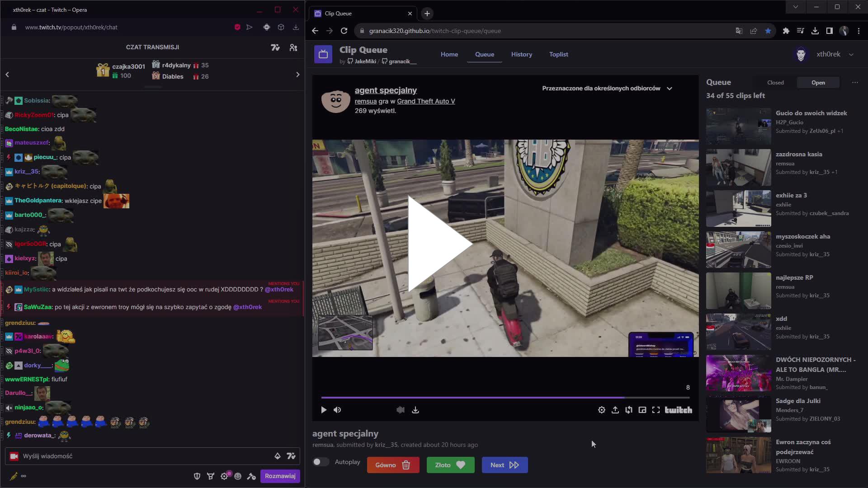The height and width of the screenshot is (488, 868).
Task: Enter fullscreen on the clip player
Action: 656,410
